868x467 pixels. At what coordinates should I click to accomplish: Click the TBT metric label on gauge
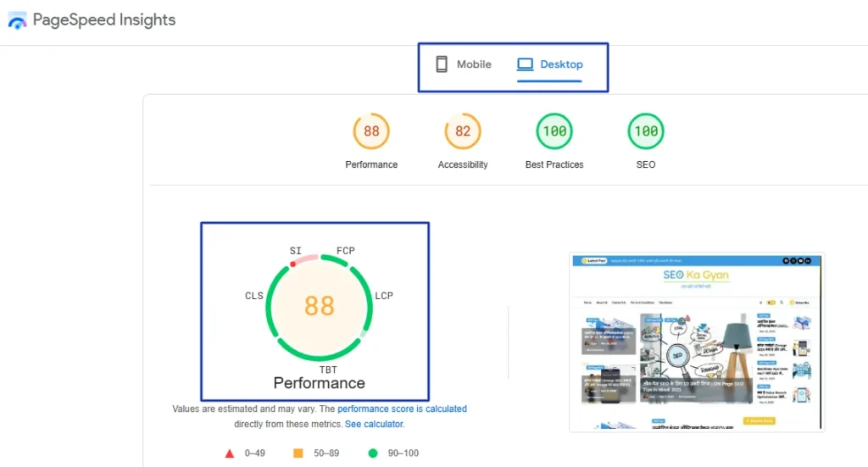[328, 370]
